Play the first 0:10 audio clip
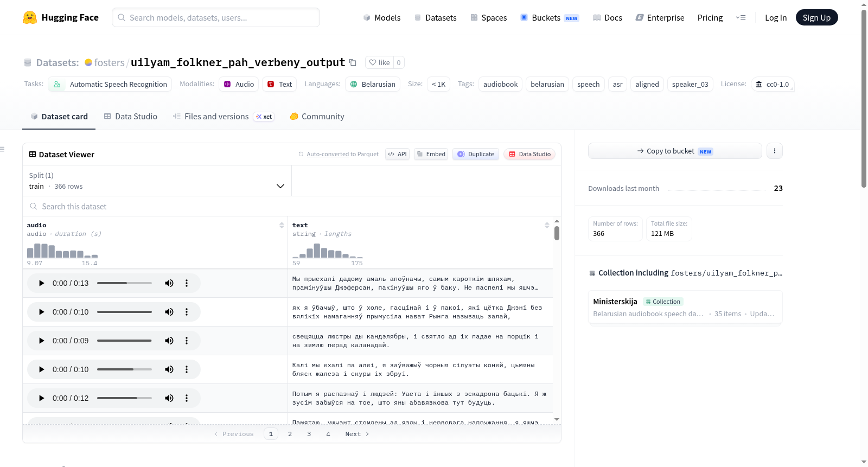868x467 pixels. point(41,312)
